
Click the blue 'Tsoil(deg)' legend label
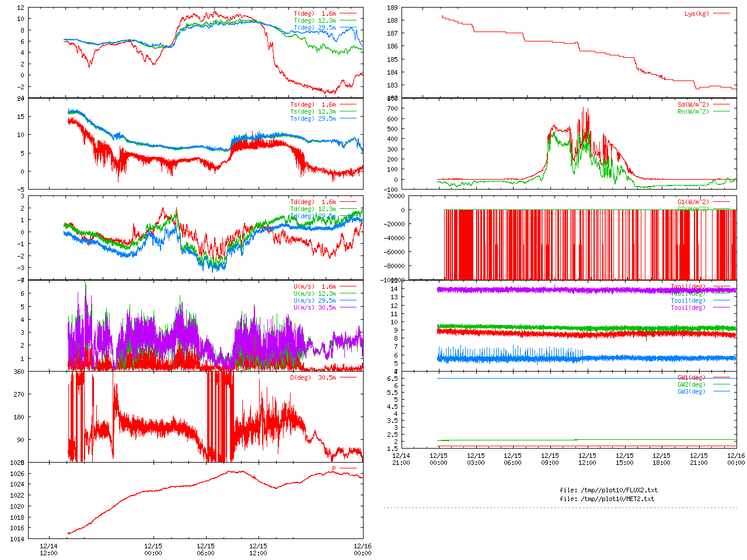[688, 300]
